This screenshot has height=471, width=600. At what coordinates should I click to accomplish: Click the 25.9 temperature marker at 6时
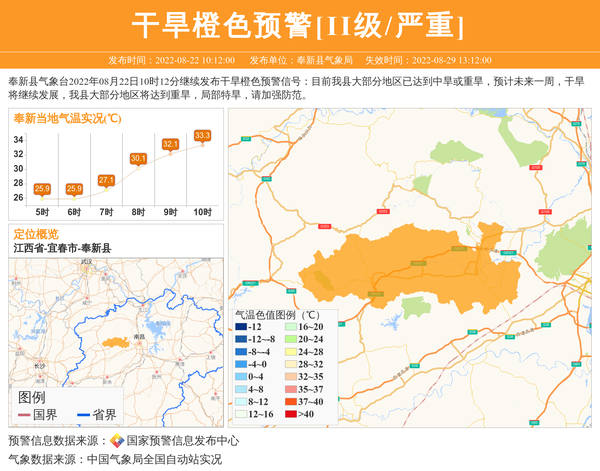74,188
